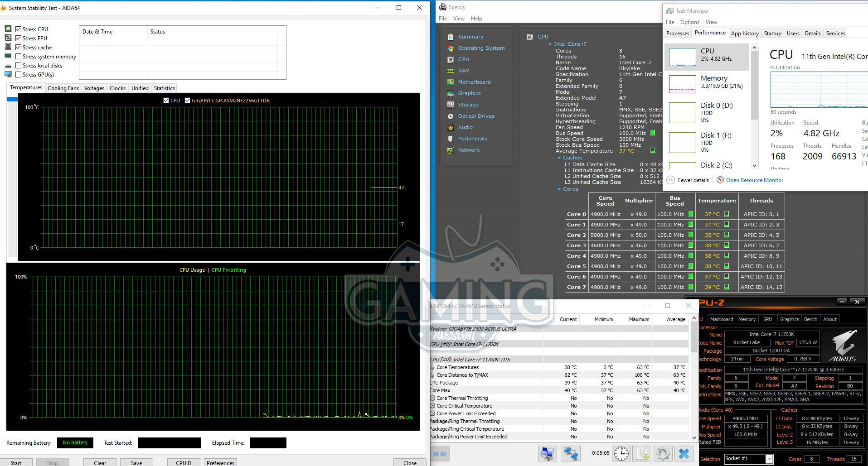This screenshot has height=466, width=868.
Task: Click the Preferences button in AIDA64
Action: [220, 462]
